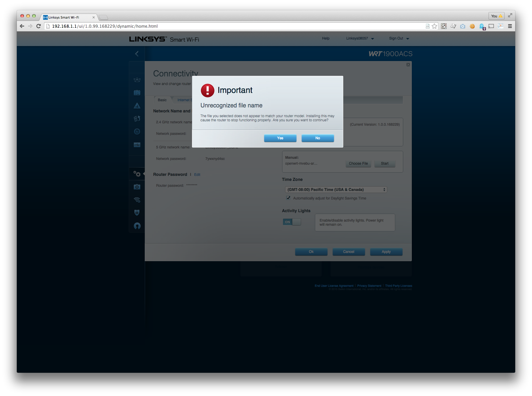Viewport: 532px width, 396px height.
Task: Click the checklist extension icon
Action: (453, 26)
